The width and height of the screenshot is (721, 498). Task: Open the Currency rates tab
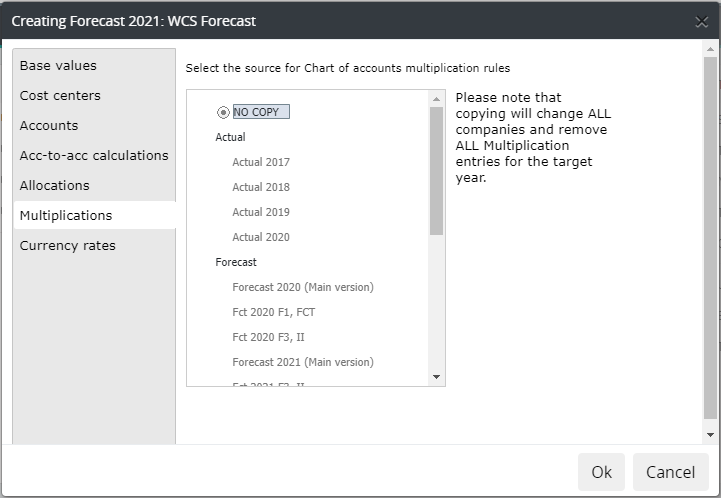[68, 246]
